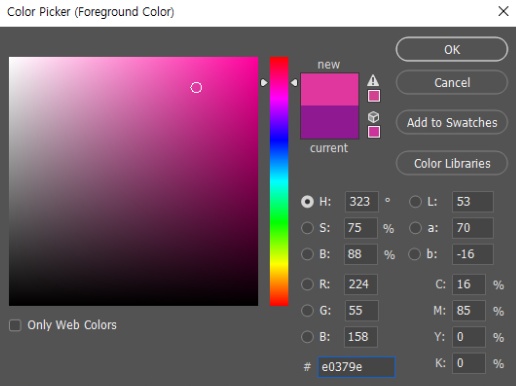This screenshot has height=386, width=516.
Task: Close the Color Picker dialog
Action: click(x=503, y=11)
